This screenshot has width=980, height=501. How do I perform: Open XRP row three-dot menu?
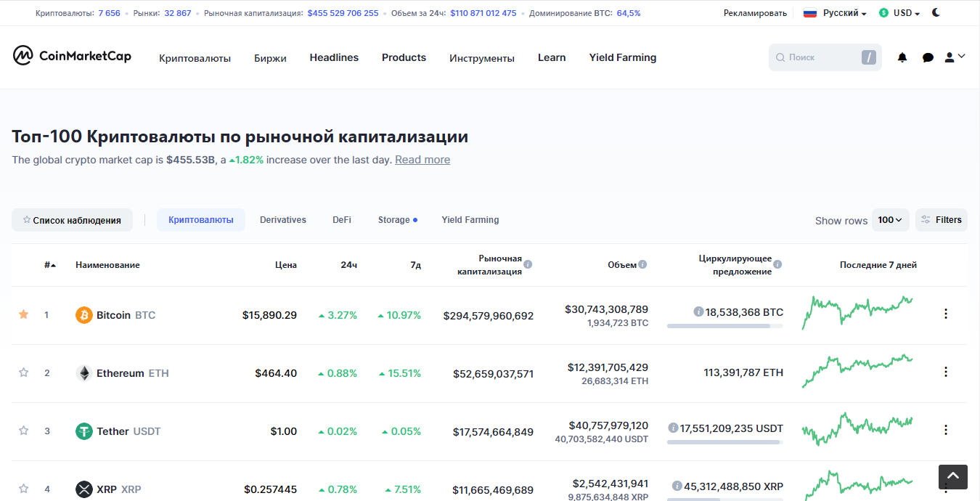pos(945,488)
